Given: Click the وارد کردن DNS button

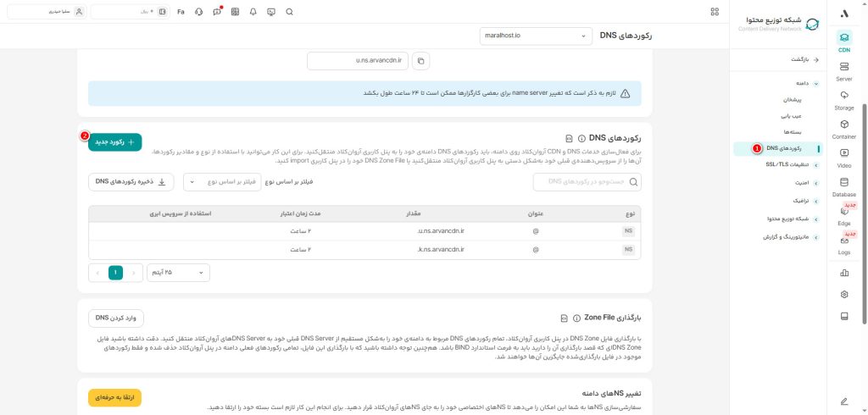Looking at the screenshot, I should pyautogui.click(x=115, y=318).
